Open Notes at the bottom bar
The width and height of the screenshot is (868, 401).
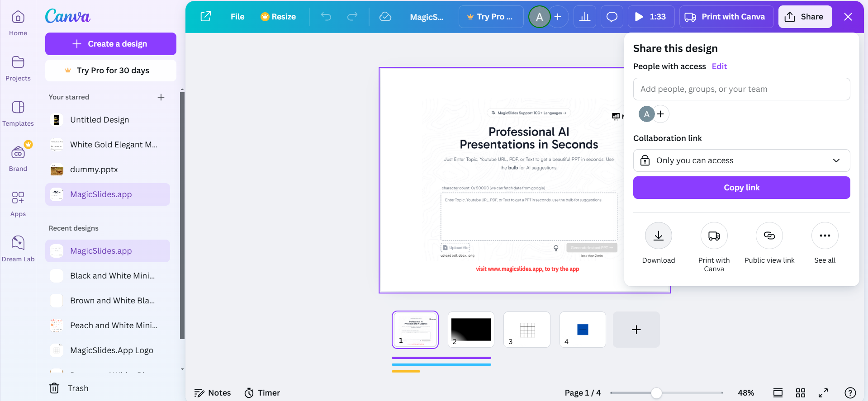(x=213, y=393)
